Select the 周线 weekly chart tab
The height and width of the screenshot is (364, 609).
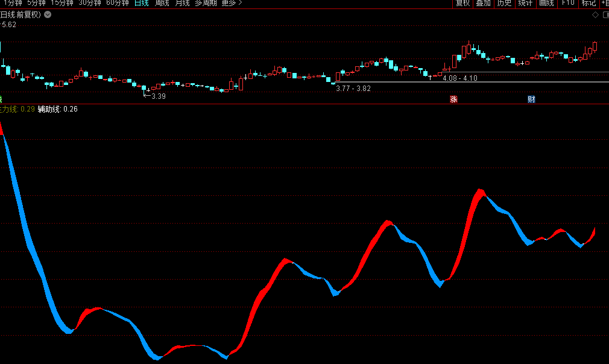(162, 3)
